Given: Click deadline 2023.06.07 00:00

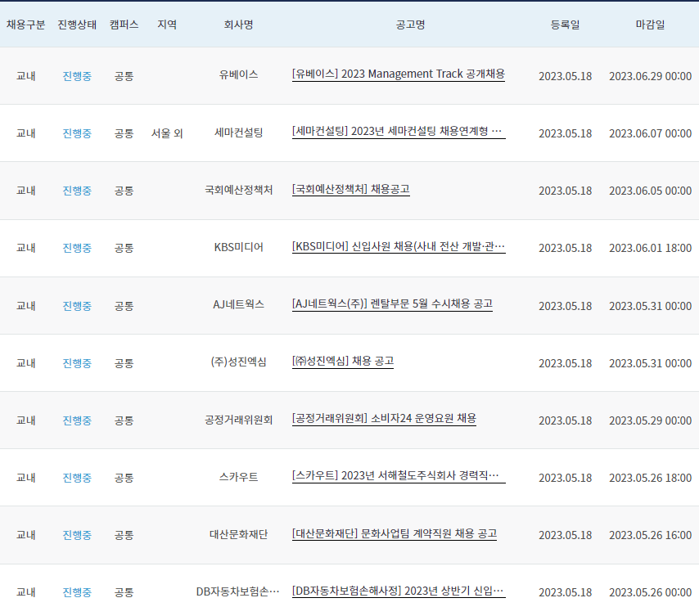Looking at the screenshot, I should pos(650,133).
